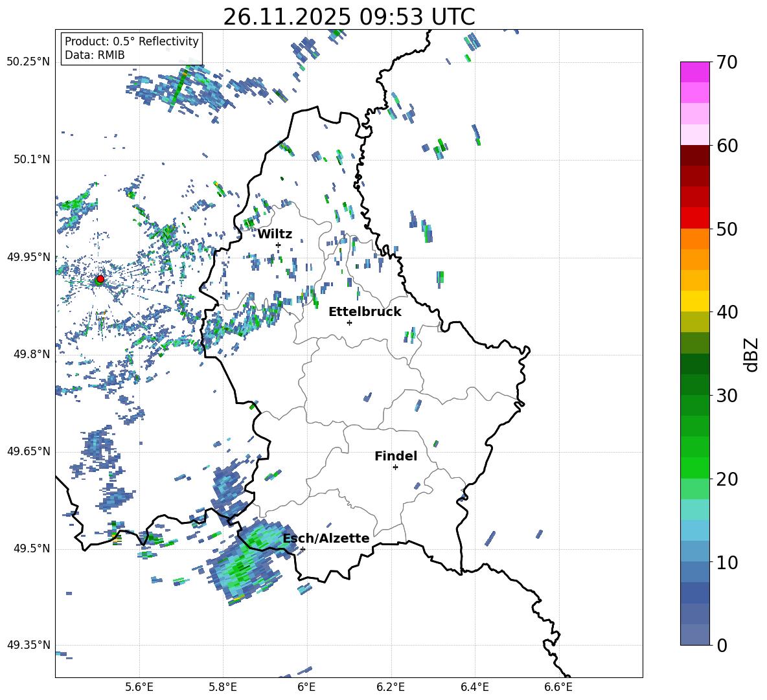Viewport: 767px width, 700px height.
Task: Click the yellow colorbar segment at 40
Action: (695, 301)
